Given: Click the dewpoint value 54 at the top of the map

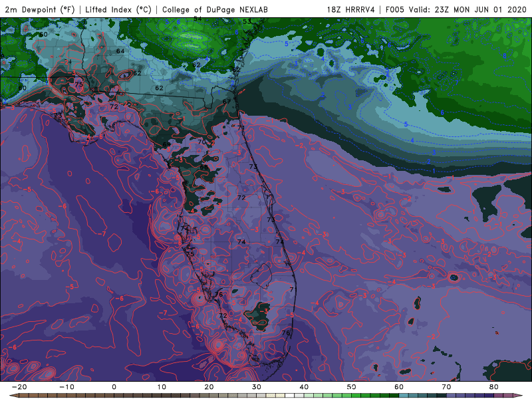Looking at the screenshot, I should [198, 19].
